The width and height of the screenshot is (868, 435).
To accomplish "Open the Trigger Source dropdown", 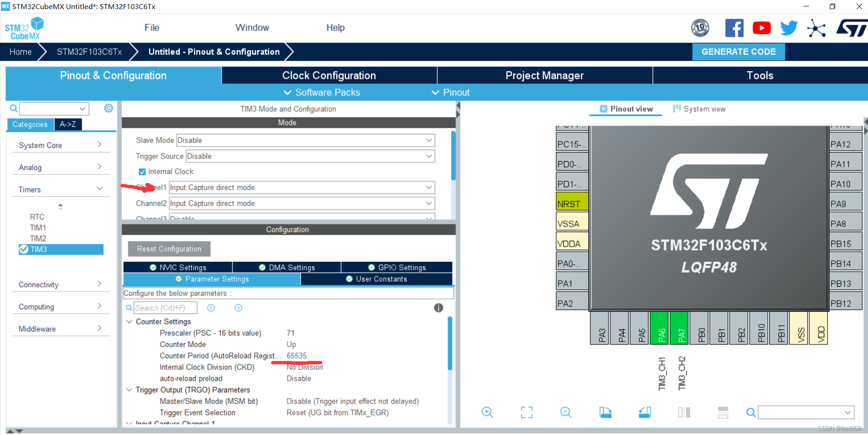I will [310, 156].
